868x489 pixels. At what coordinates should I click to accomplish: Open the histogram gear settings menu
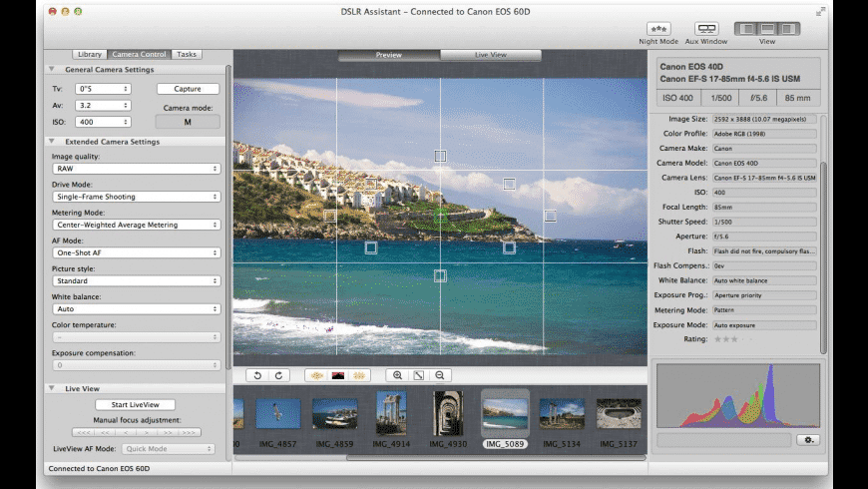pos(809,439)
